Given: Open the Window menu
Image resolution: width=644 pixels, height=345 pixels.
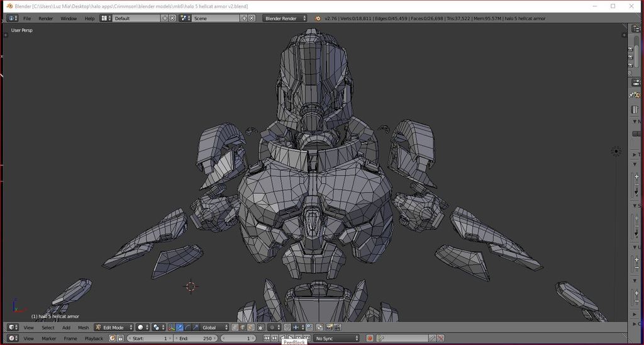Looking at the screenshot, I should pos(69,18).
